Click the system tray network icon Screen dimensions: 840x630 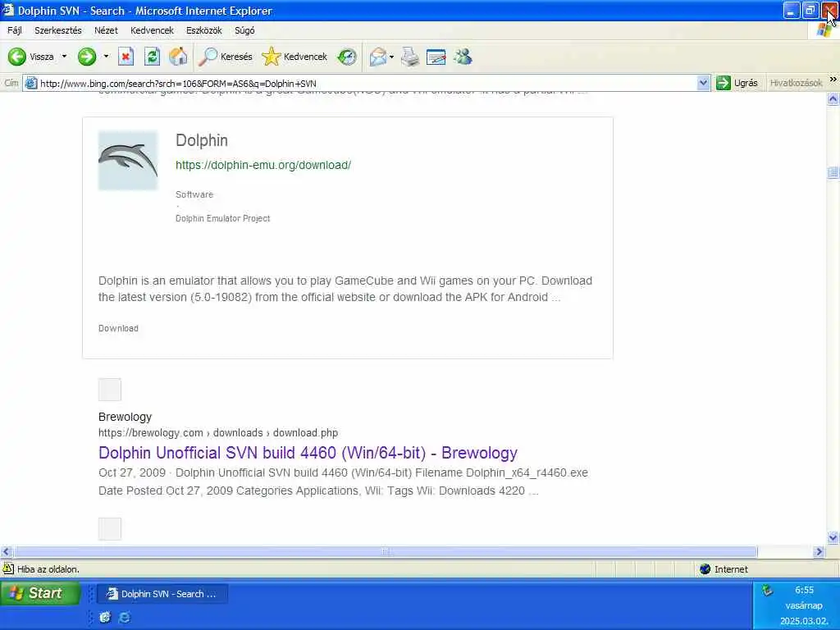point(767,591)
